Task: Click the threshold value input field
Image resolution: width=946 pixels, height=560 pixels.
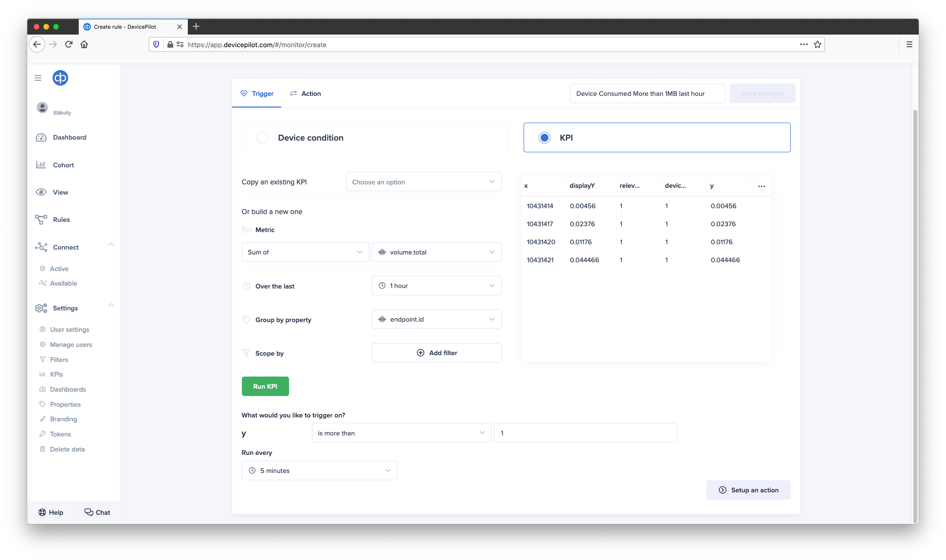Action: coord(585,433)
